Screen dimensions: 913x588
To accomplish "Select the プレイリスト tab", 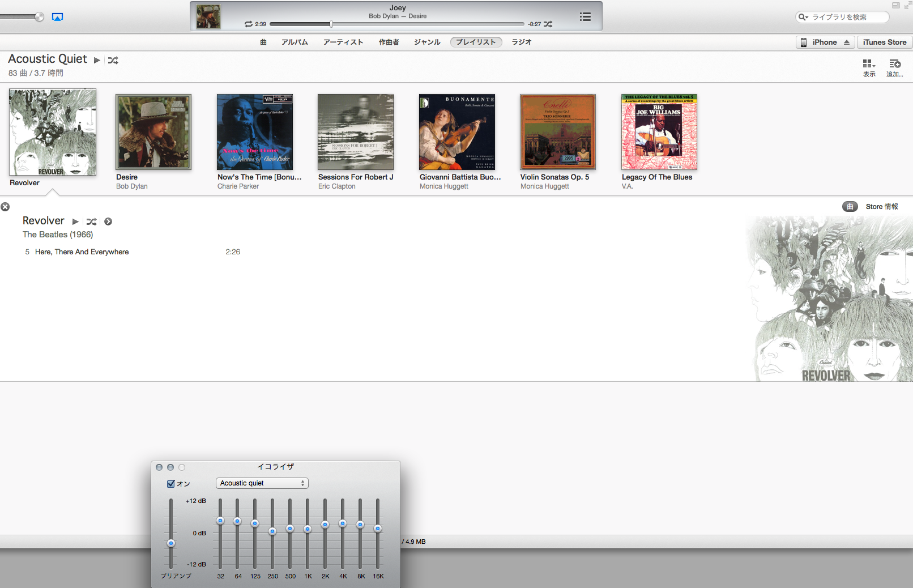I will tap(476, 42).
